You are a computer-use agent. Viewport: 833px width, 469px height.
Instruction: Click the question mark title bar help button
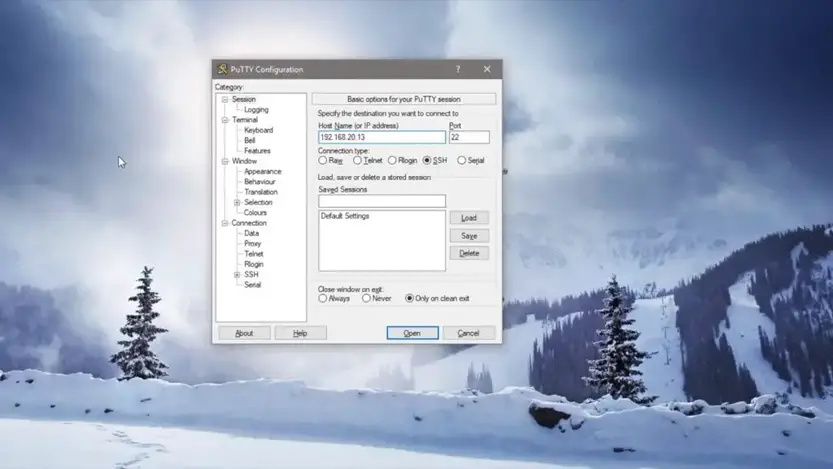(458, 69)
